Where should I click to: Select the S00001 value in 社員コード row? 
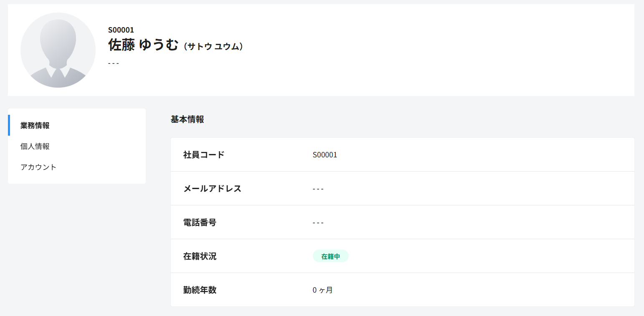tap(325, 155)
